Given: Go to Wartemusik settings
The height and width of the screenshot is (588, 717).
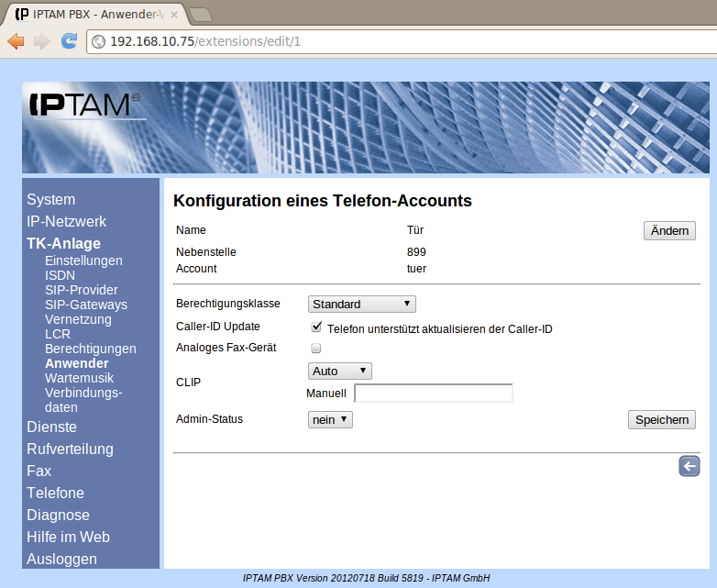Looking at the screenshot, I should [x=79, y=378].
